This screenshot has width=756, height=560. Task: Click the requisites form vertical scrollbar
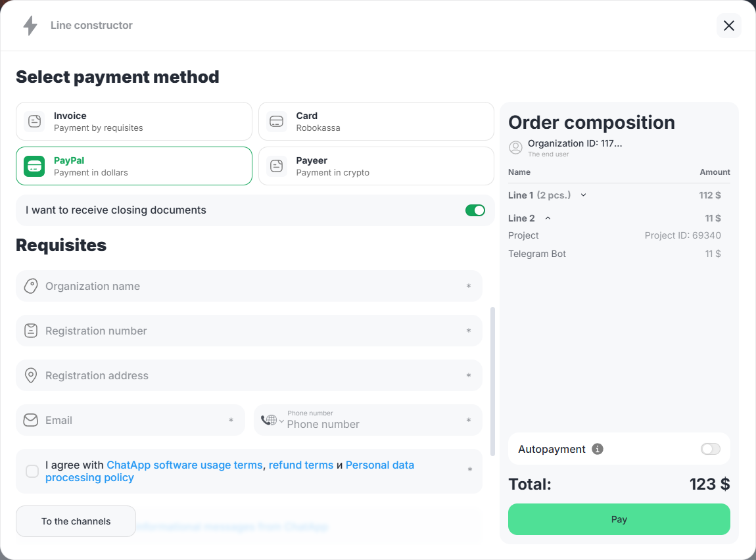tap(493, 381)
